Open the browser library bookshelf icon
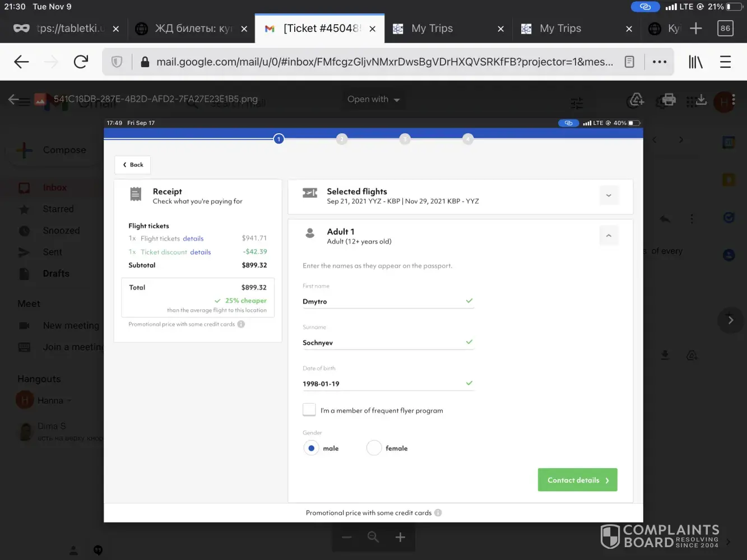 [695, 62]
